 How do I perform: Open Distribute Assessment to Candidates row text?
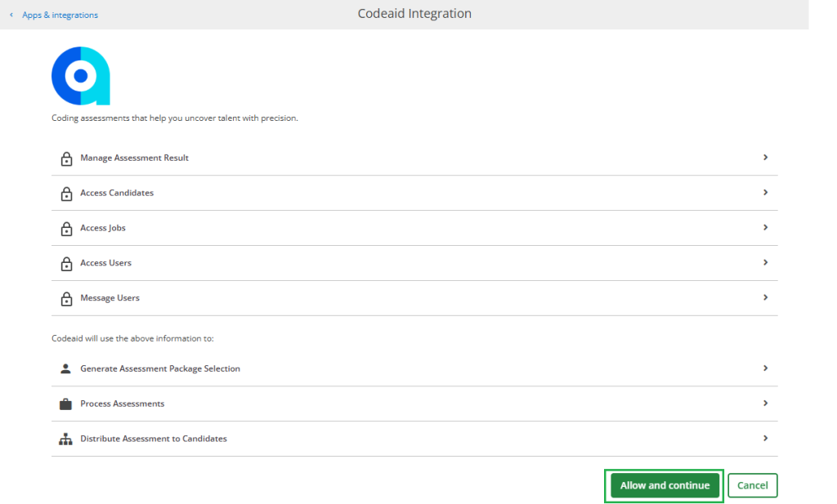click(153, 439)
